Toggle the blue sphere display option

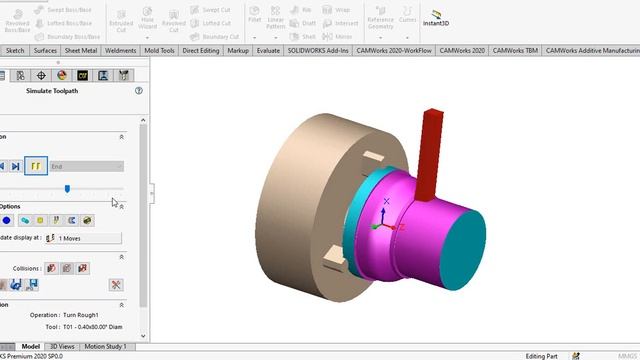pos(7,220)
